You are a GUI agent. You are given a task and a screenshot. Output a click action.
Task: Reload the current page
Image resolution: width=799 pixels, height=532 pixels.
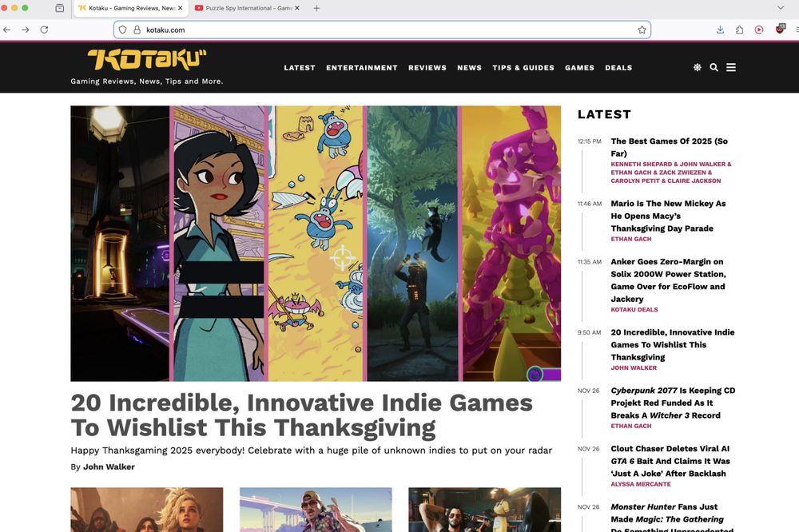point(44,29)
